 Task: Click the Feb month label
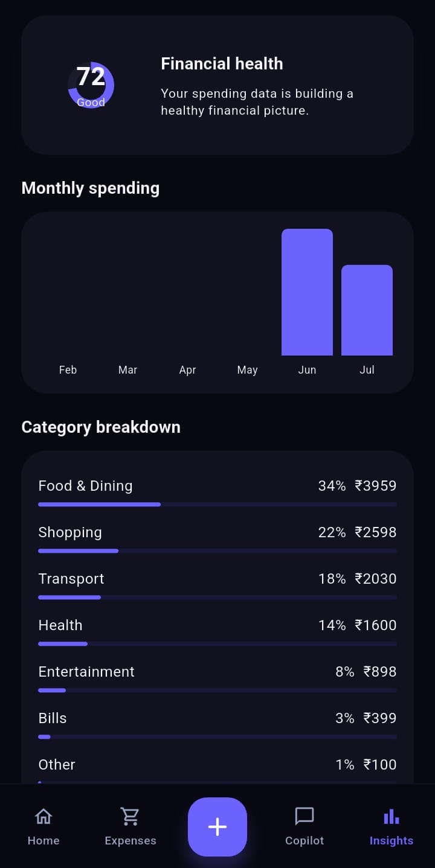(68, 369)
